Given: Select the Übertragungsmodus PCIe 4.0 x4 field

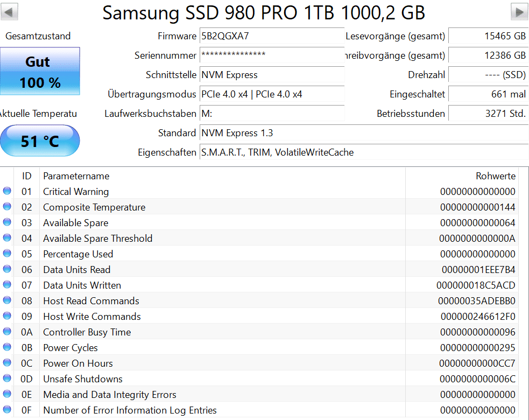Looking at the screenshot, I should [x=272, y=94].
